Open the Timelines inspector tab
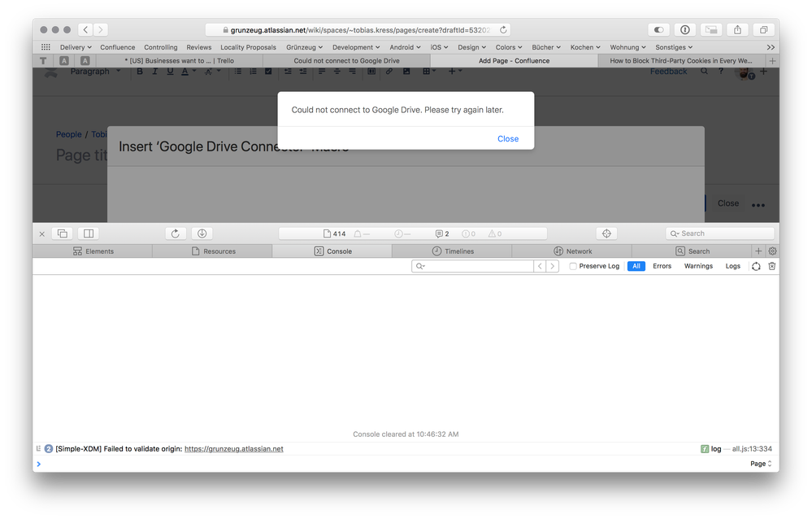812x519 pixels. pos(453,251)
